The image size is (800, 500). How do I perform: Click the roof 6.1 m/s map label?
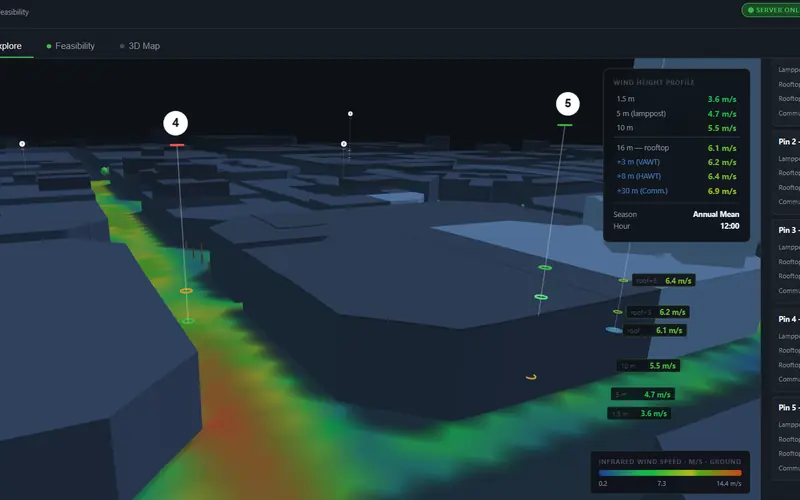[655, 331]
